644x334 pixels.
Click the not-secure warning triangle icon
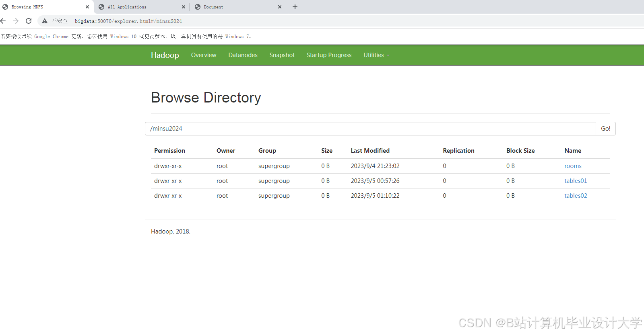click(x=45, y=21)
